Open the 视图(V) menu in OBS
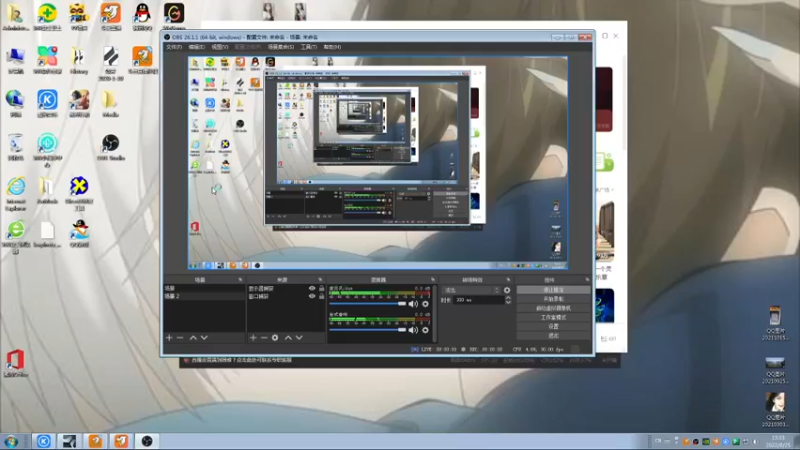Image resolution: width=800 pixels, height=450 pixels. (220, 47)
